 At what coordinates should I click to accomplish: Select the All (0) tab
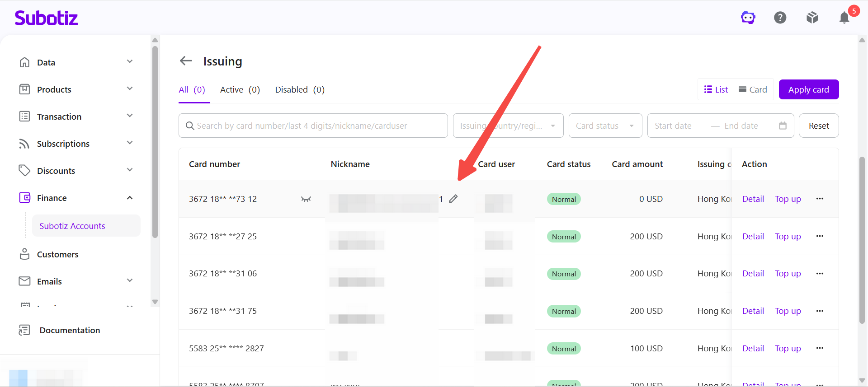coord(192,89)
